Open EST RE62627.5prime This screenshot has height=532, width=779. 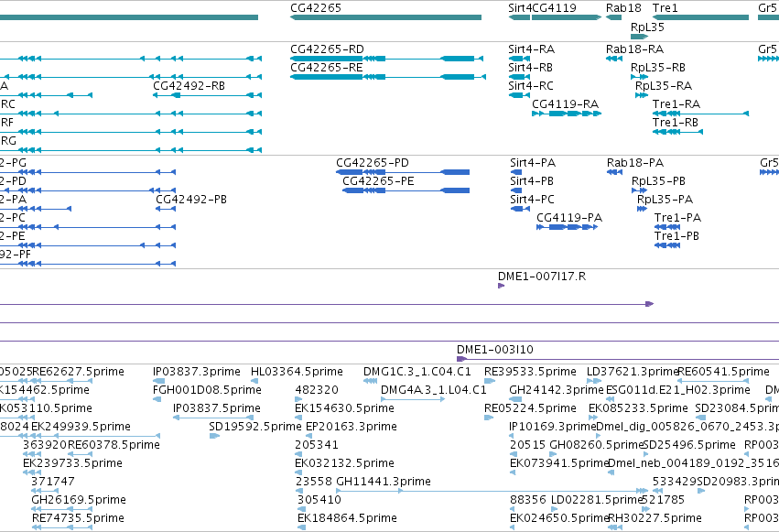pyautogui.click(x=78, y=372)
